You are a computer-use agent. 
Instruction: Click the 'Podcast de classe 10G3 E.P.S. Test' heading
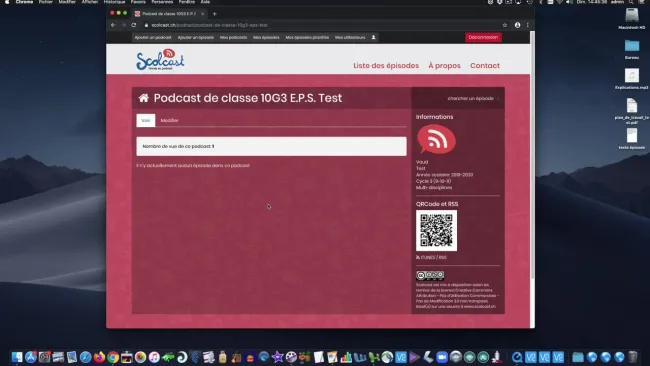[248, 98]
